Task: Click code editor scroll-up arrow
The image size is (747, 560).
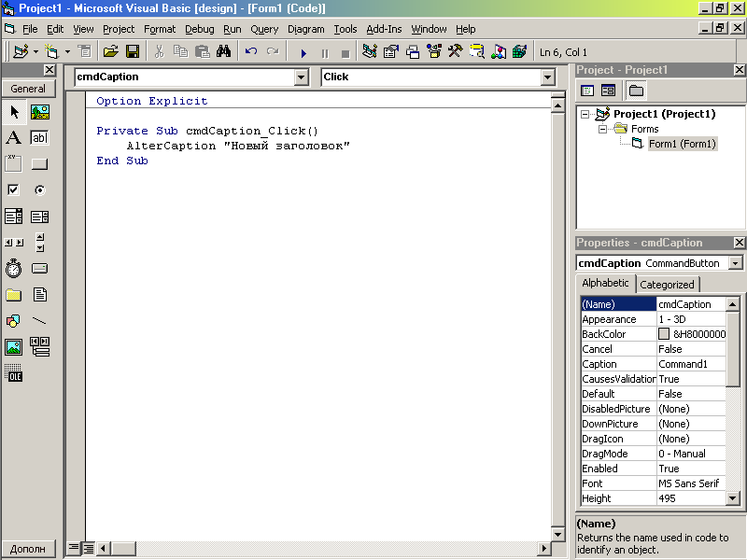Action: tap(557, 105)
